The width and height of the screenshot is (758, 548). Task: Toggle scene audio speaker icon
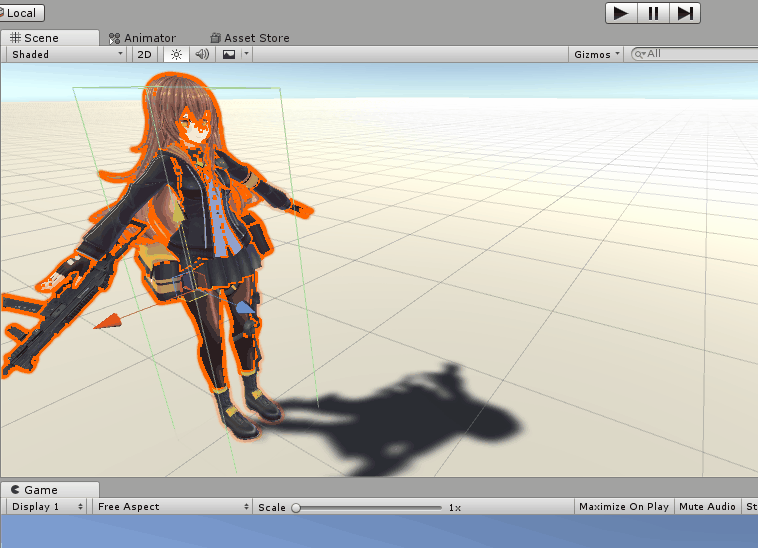(202, 54)
